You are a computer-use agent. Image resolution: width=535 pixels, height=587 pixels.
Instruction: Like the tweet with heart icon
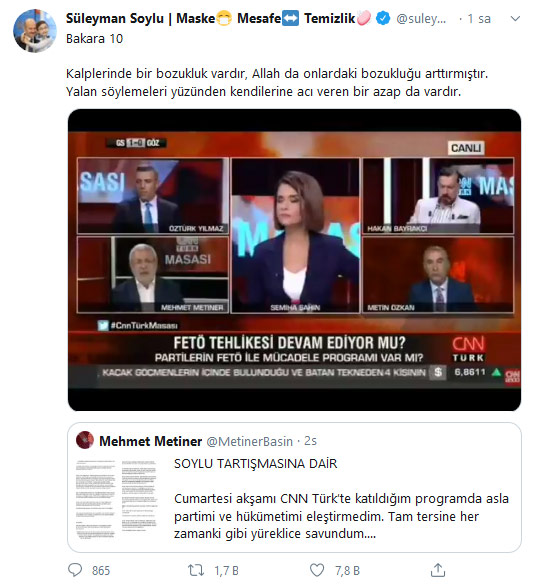[x=317, y=570]
